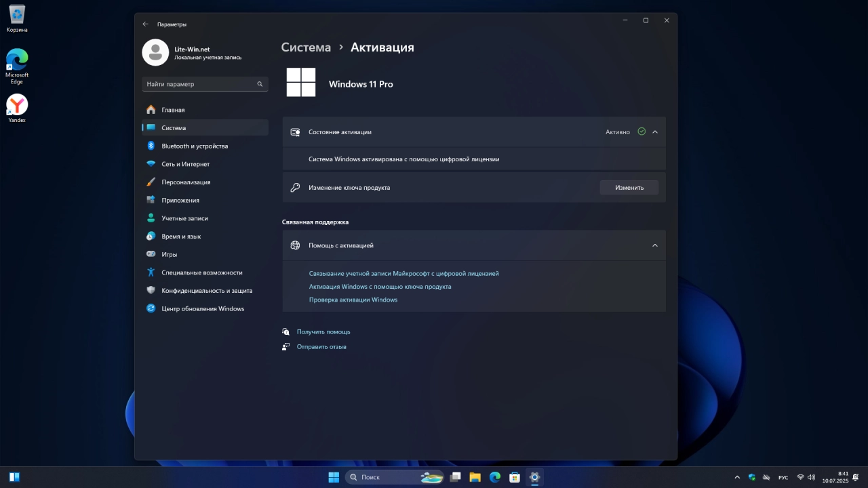Click the Lite-Win.net user avatar

point(155,52)
